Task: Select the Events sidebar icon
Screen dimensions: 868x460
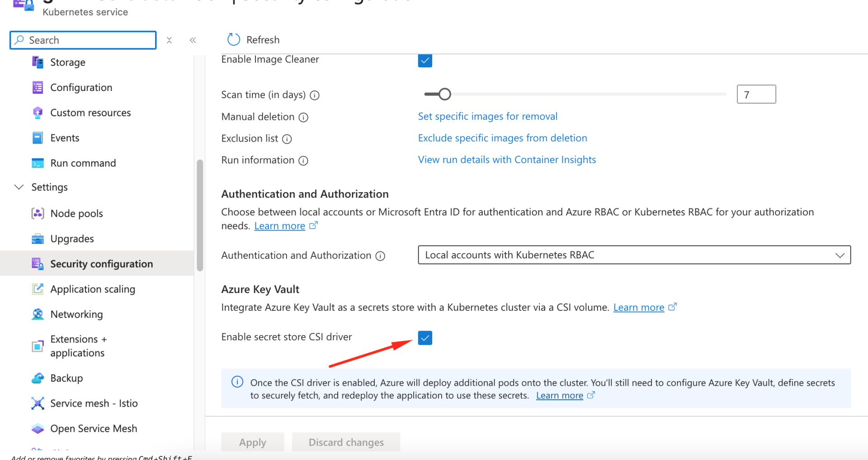Action: [38, 138]
